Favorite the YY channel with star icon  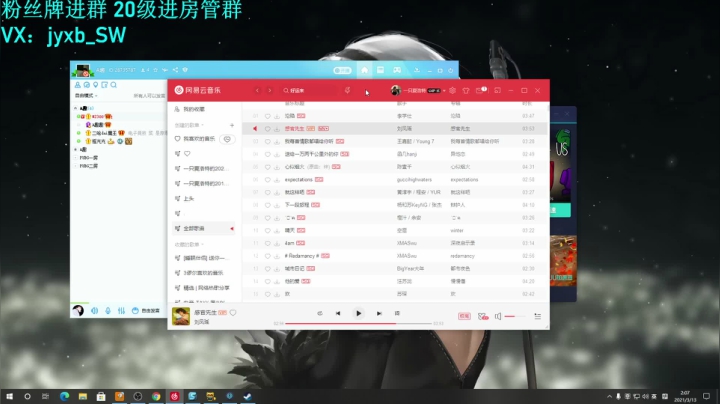click(156, 70)
